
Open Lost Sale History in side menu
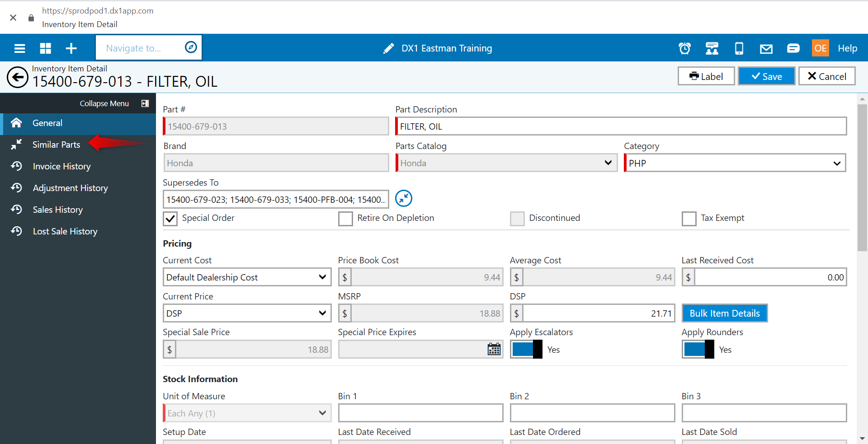(x=78, y=231)
